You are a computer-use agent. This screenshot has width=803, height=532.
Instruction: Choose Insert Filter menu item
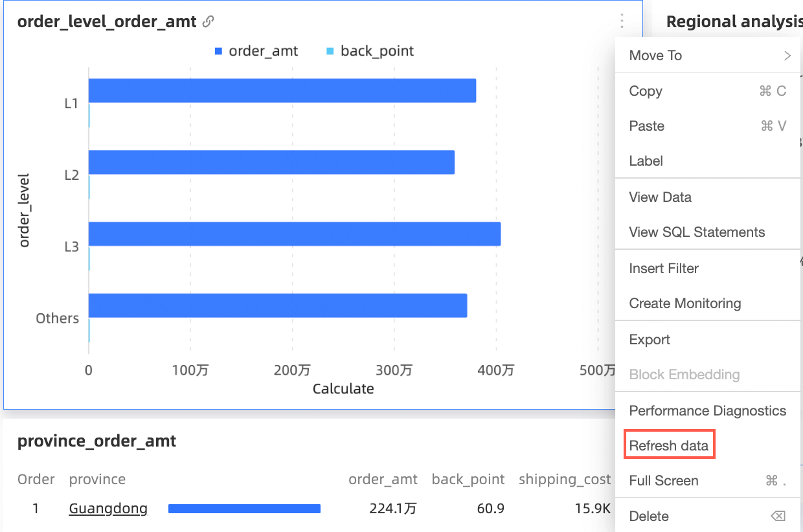(664, 269)
